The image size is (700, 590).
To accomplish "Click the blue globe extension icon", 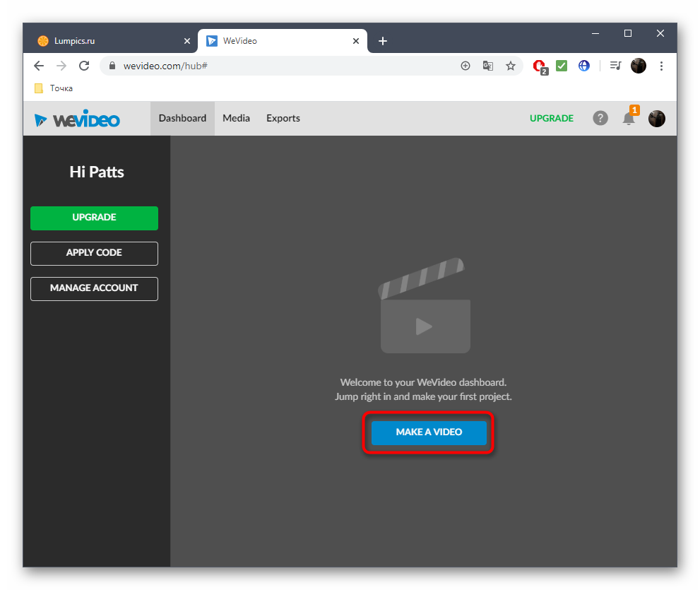I will [x=584, y=66].
